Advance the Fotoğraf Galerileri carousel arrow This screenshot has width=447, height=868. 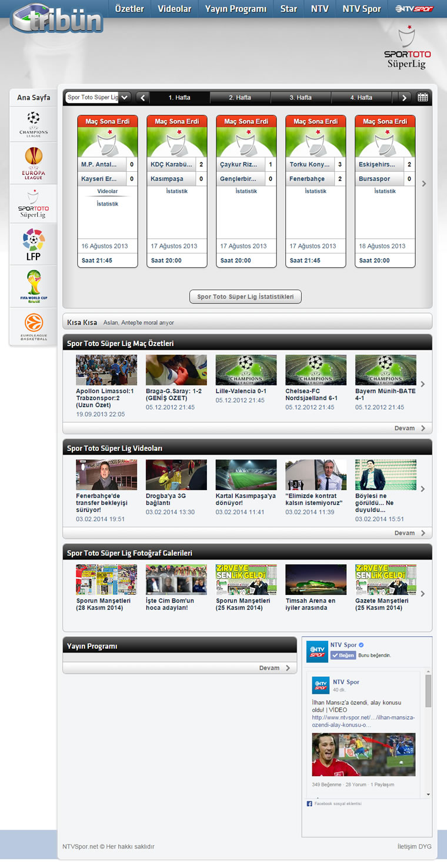coord(423,594)
